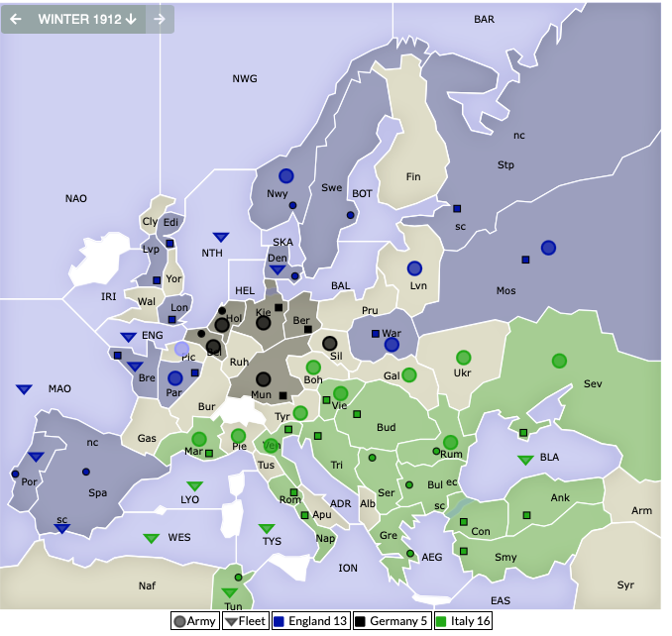Click the supply center marker in Berlin
The image size is (672, 636).
(307, 329)
